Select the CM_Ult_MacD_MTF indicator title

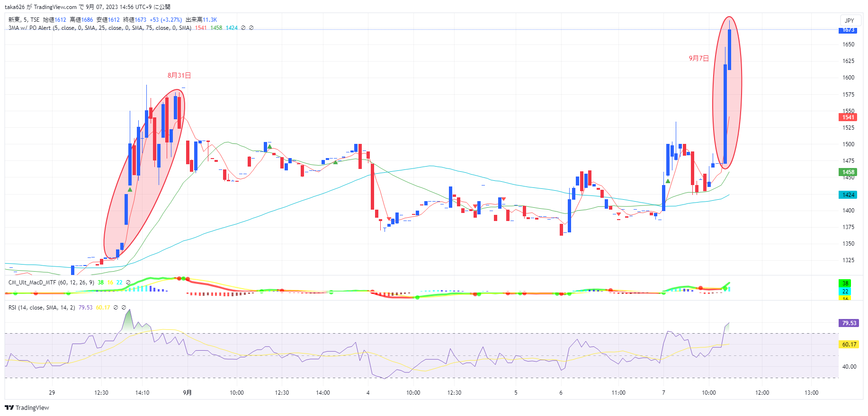click(x=32, y=283)
